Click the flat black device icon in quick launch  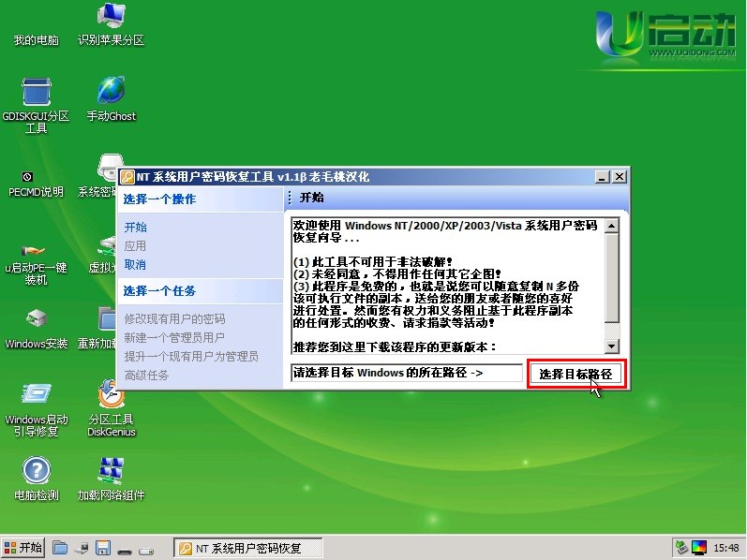[x=125, y=551]
